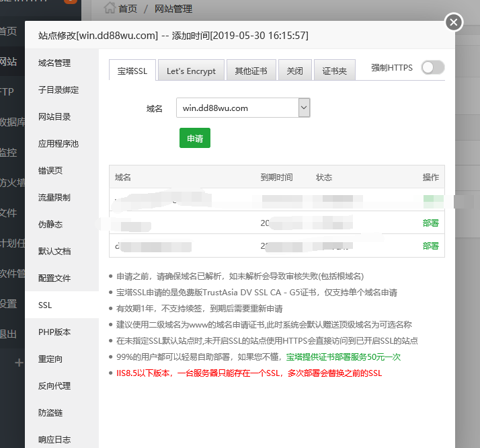The height and width of the screenshot is (448, 480).
Task: Click the 有效期1年 note text
Action: coord(199,309)
